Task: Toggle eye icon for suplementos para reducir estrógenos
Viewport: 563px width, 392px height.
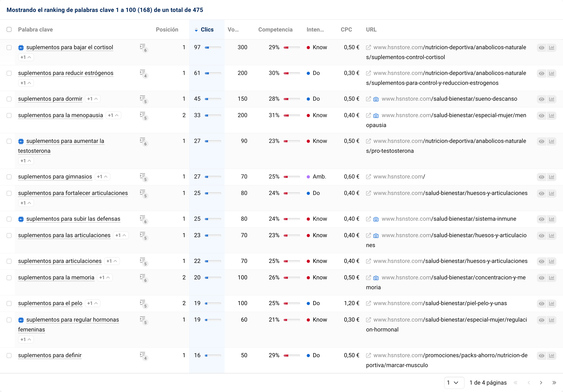Action: 541,73
